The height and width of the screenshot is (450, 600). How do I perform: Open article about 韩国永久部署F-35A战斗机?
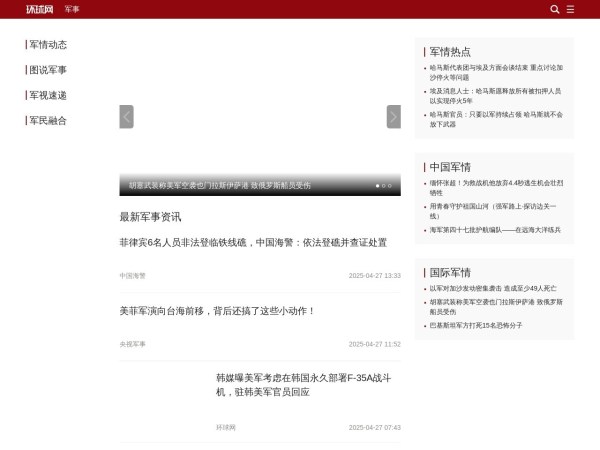[x=303, y=385]
